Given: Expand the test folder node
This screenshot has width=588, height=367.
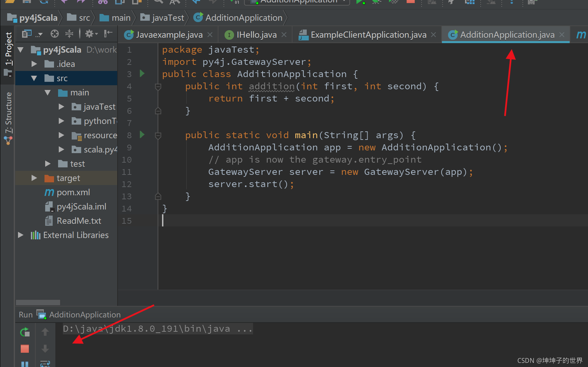Looking at the screenshot, I should pyautogui.click(x=48, y=164).
